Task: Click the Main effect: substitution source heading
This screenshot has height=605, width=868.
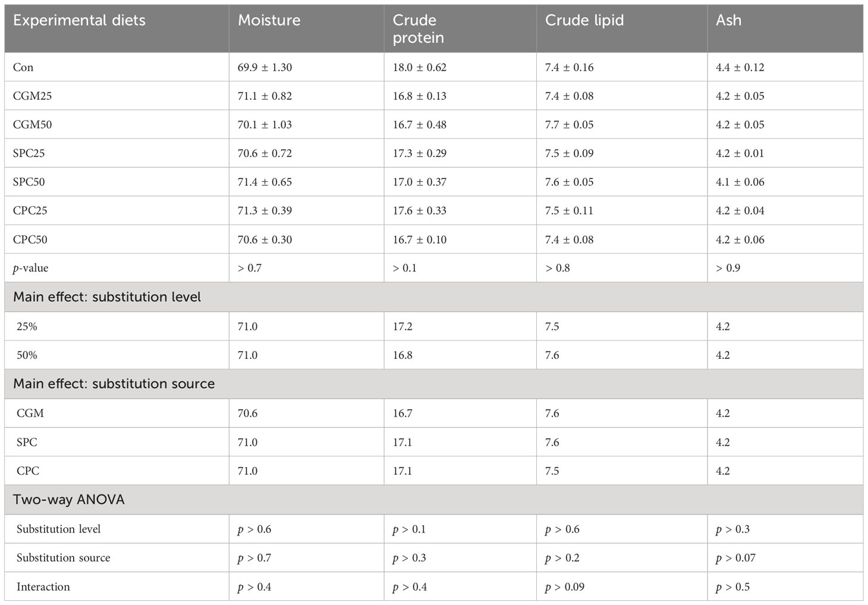Action: [x=114, y=383]
